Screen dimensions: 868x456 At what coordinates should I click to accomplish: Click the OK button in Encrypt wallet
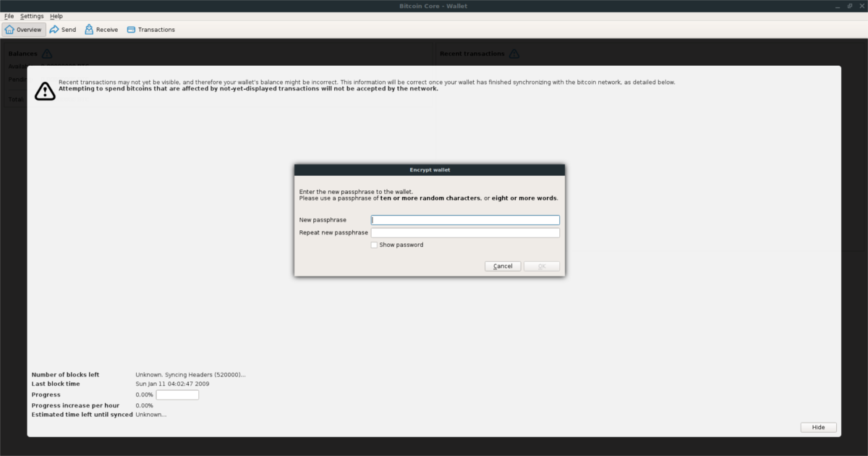pyautogui.click(x=541, y=266)
